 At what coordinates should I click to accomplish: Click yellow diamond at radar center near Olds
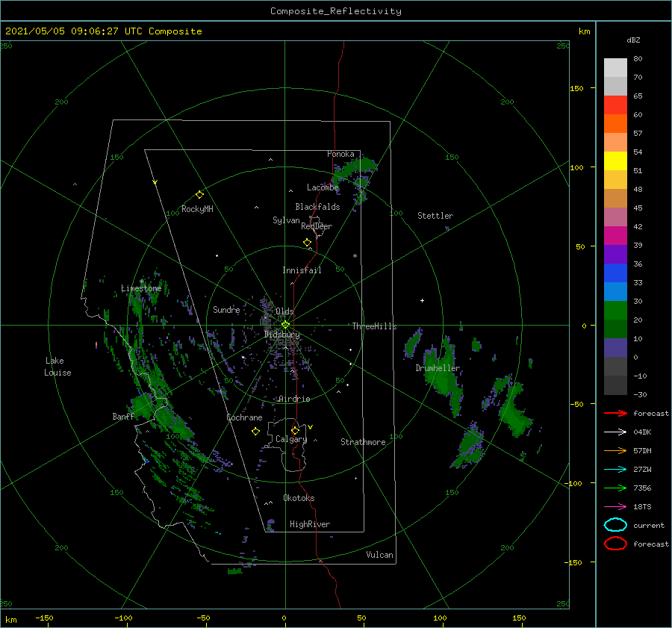coord(285,325)
